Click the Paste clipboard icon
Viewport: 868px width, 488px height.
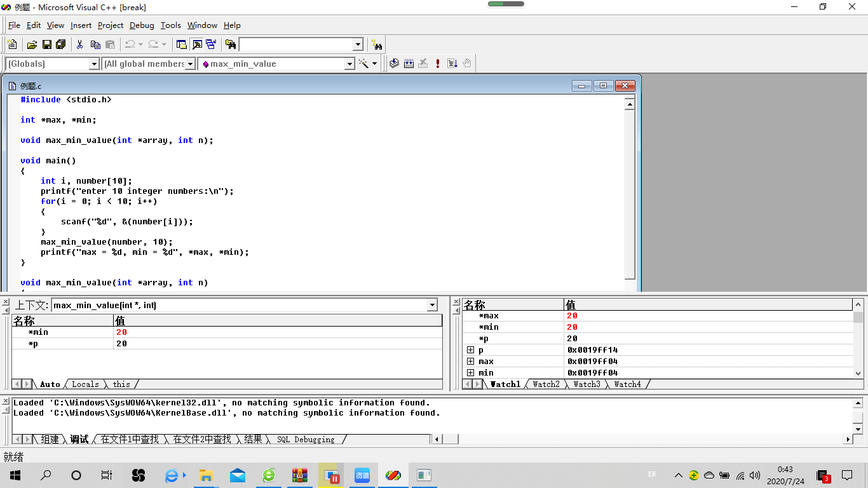coord(111,44)
